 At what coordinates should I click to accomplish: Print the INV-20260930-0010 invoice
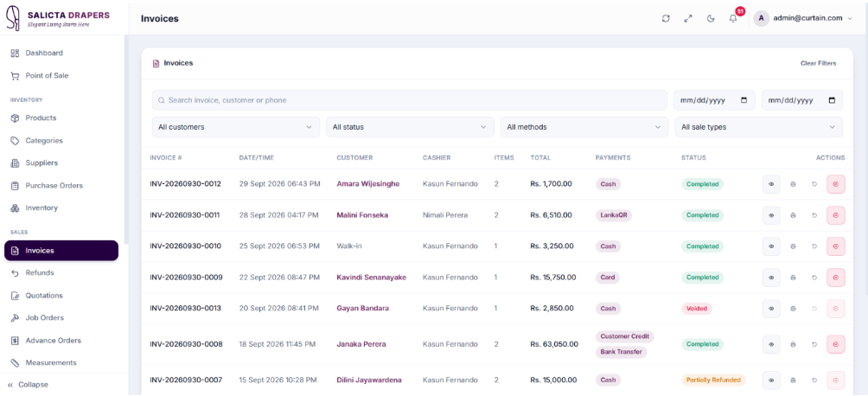tap(793, 246)
